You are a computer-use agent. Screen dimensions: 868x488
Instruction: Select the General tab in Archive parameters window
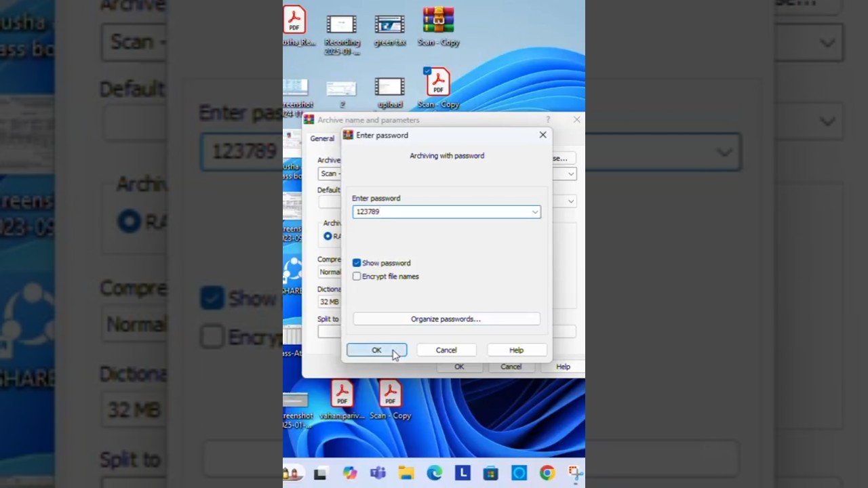(322, 138)
